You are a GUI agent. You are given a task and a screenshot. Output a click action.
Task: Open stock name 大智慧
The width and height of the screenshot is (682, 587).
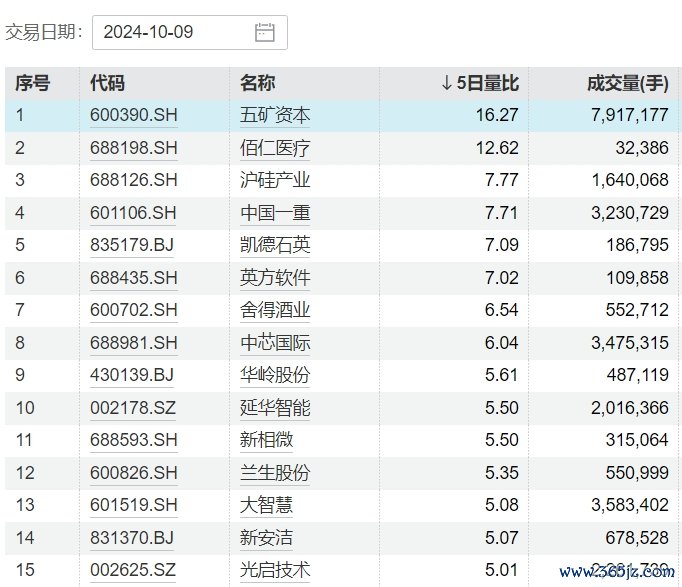266,505
